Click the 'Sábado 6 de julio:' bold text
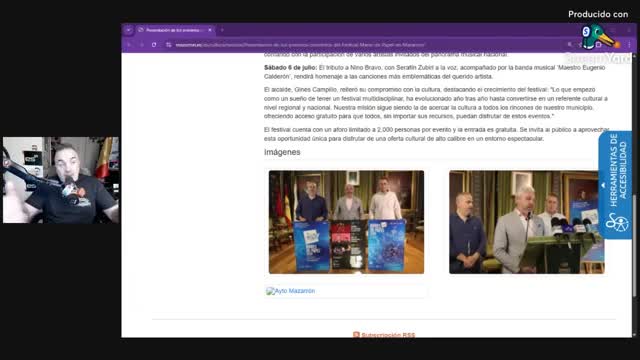The height and width of the screenshot is (360, 640). pyautogui.click(x=290, y=67)
